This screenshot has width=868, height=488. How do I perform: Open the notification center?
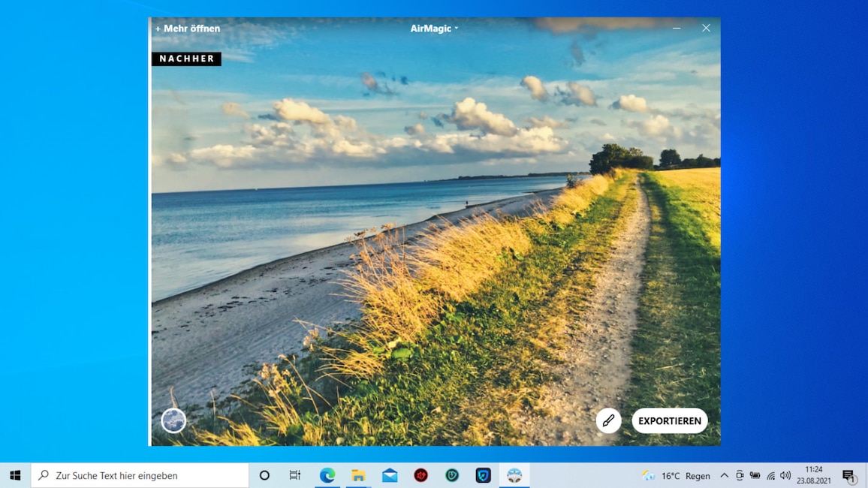pyautogui.click(x=848, y=476)
